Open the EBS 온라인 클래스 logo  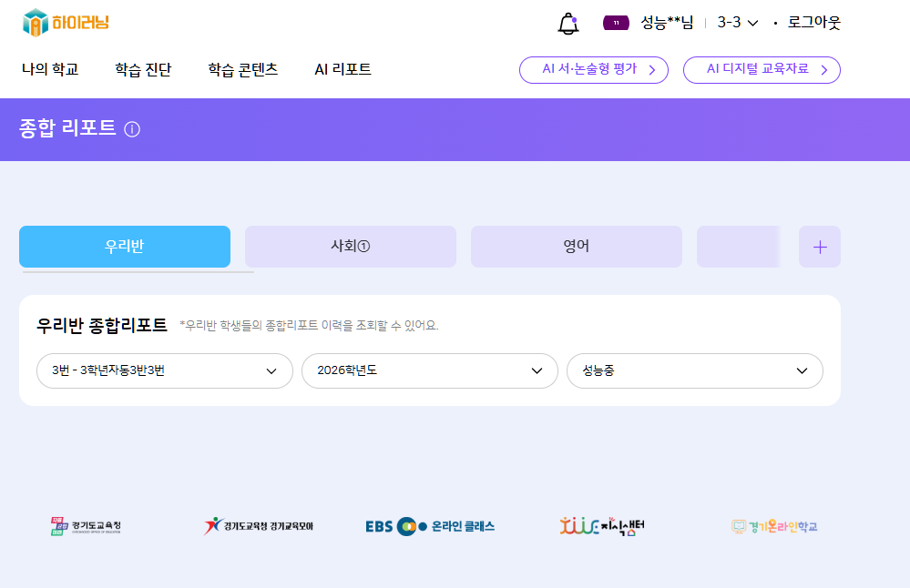point(430,526)
